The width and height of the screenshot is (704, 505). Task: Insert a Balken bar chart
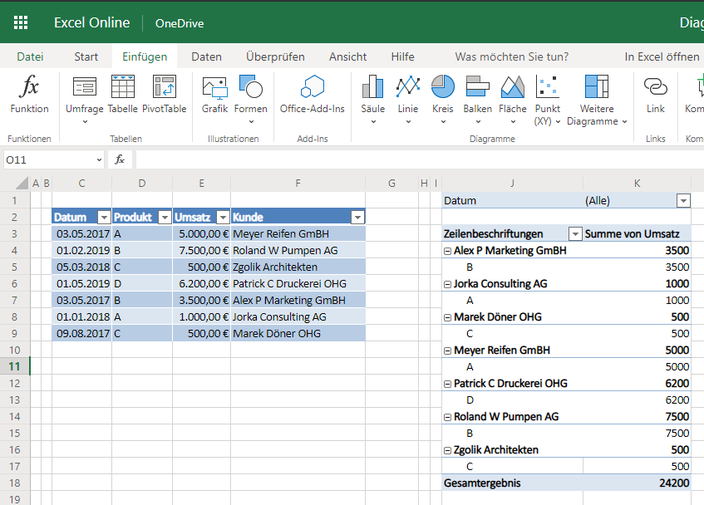pos(477,99)
